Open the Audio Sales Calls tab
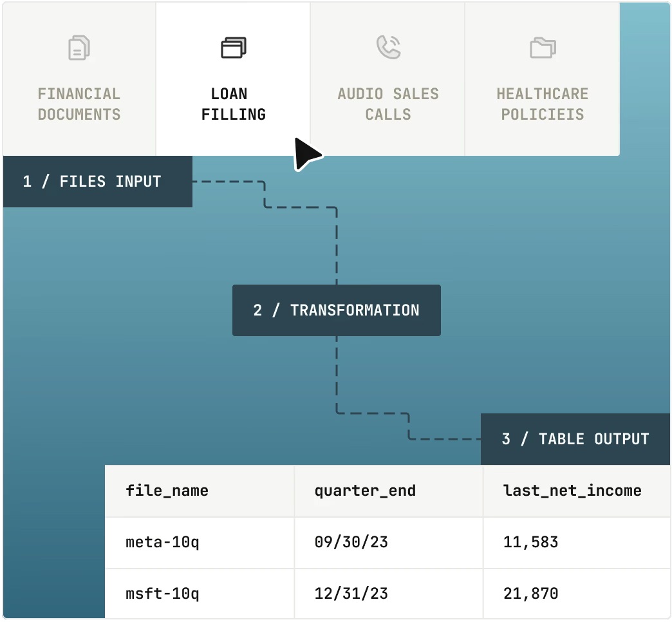672x622 pixels. pyautogui.click(x=388, y=104)
